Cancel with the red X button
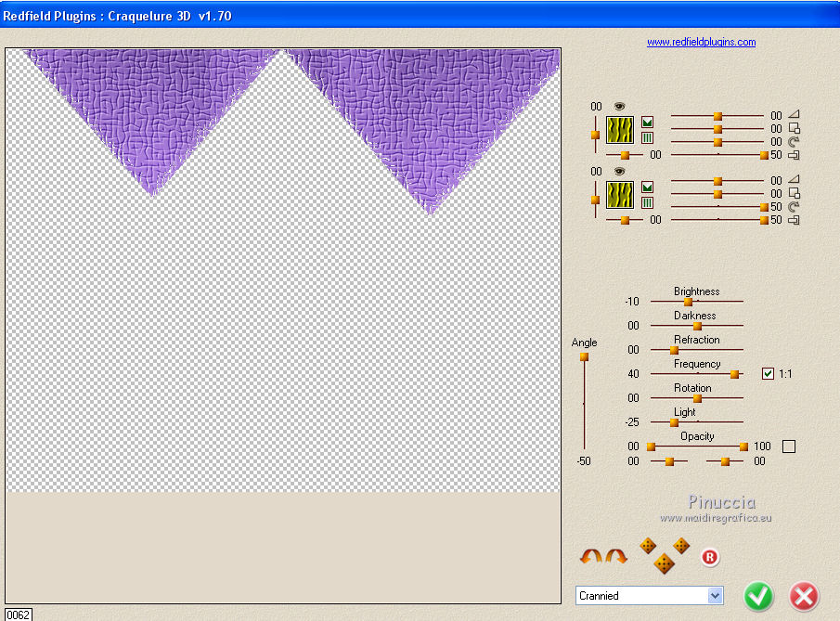Image resolution: width=840 pixels, height=621 pixels. [x=804, y=595]
